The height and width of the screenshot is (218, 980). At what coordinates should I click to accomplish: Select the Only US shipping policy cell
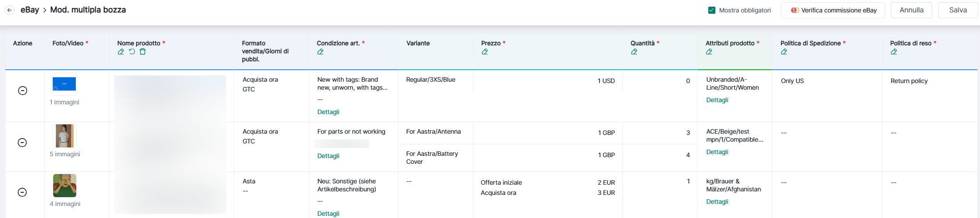pyautogui.click(x=793, y=81)
